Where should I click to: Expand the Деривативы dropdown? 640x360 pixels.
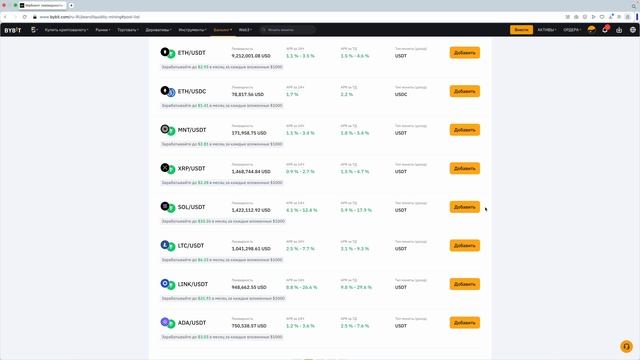(159, 30)
